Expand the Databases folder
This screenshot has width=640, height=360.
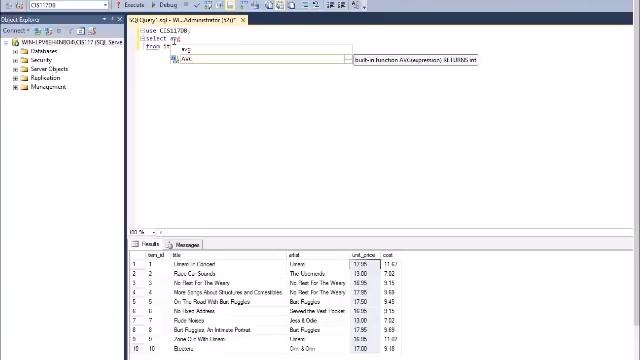point(16,51)
